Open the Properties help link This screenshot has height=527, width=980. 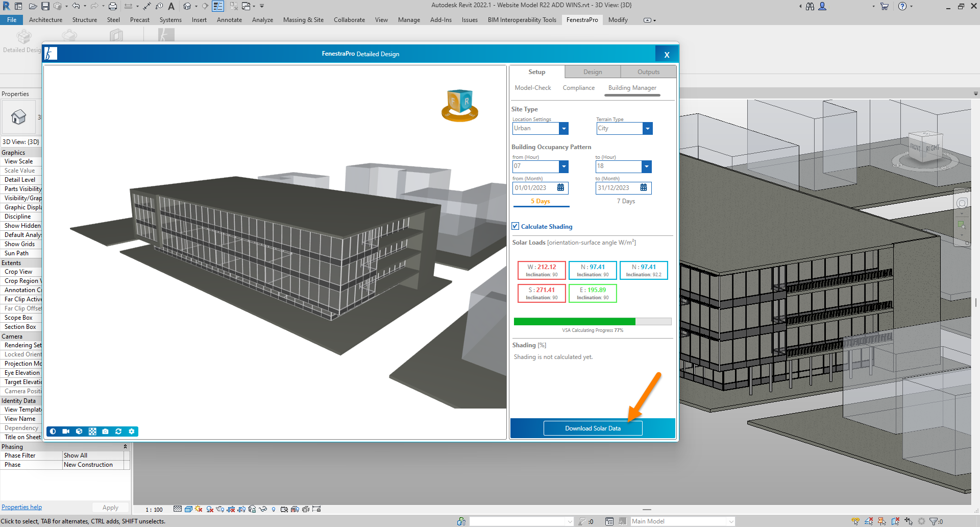tap(21, 507)
